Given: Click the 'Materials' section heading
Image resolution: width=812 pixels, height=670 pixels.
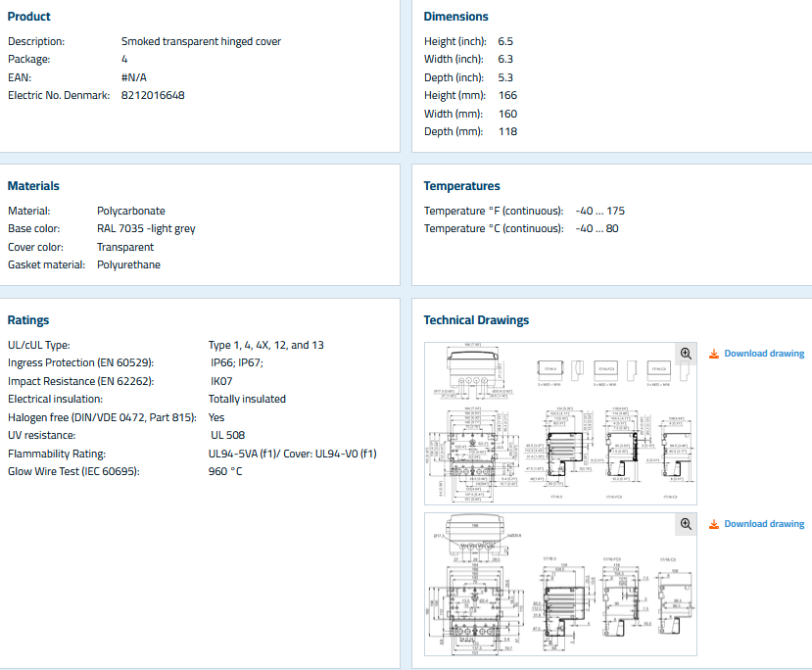Looking at the screenshot, I should click(33, 186).
